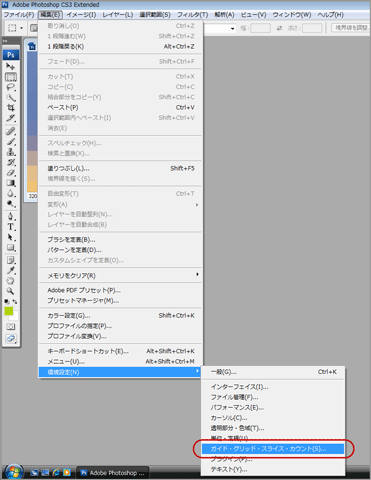Click the width input field
This screenshot has height=480, width=371.
(x=260, y=28)
